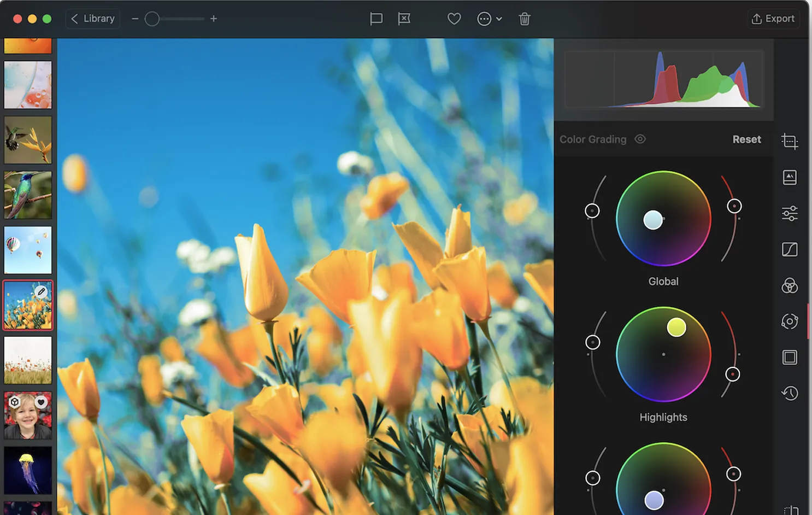Click the pencil edited badge on poppies thumbnail
812x515 pixels.
coord(42,291)
